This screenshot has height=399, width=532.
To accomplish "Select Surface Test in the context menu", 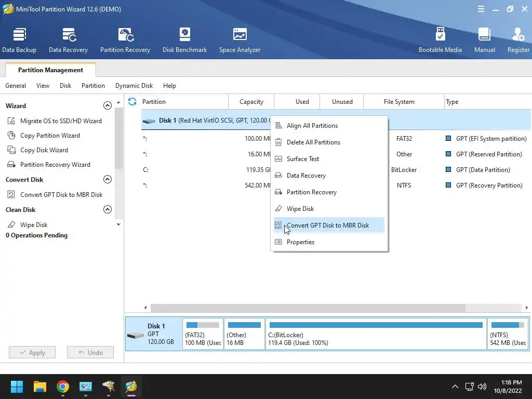I will tap(329, 159).
